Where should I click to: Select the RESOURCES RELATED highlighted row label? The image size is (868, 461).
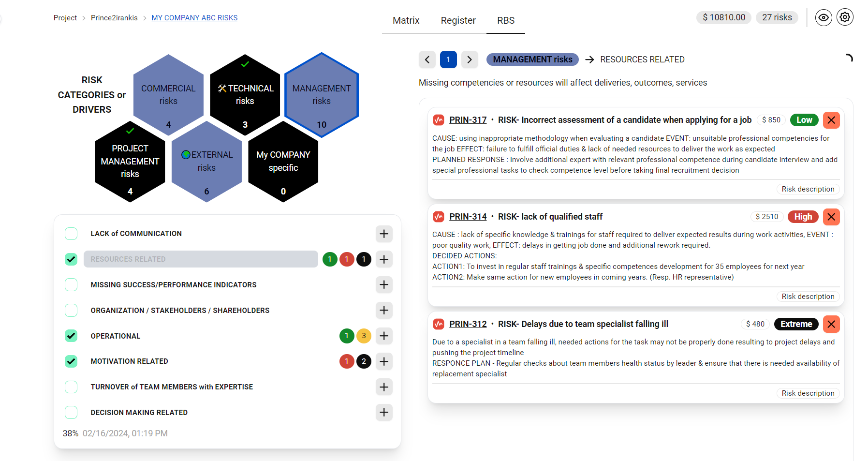201,259
